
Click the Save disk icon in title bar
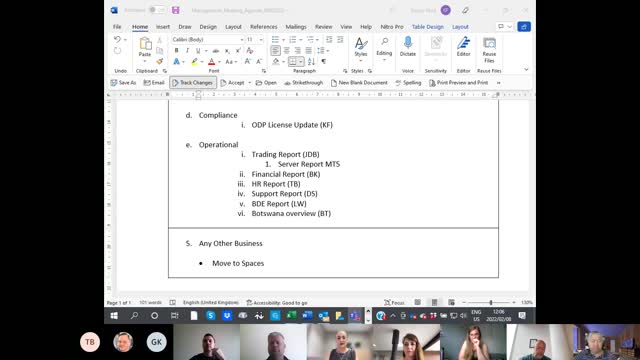(176, 10)
